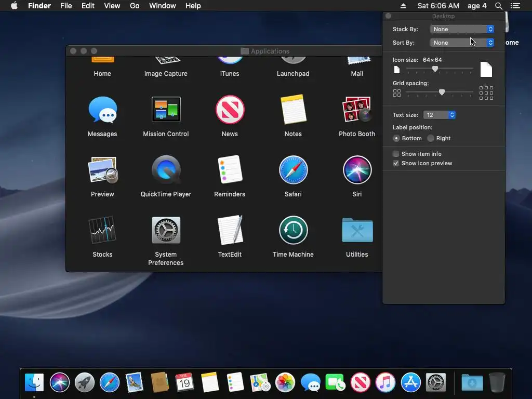Select the Utilities folder icon

click(x=357, y=230)
